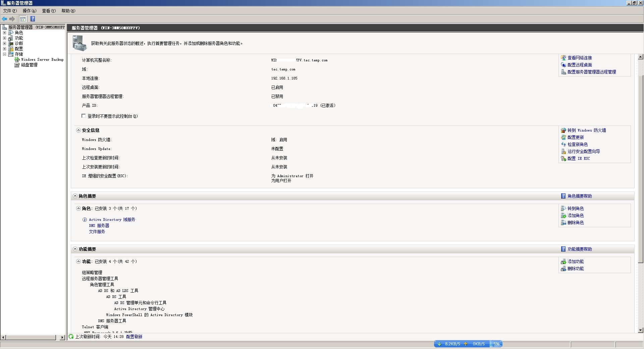Viewport: 644px width, 349px height.
Task: Click the 删除功能 link
Action: click(x=576, y=268)
